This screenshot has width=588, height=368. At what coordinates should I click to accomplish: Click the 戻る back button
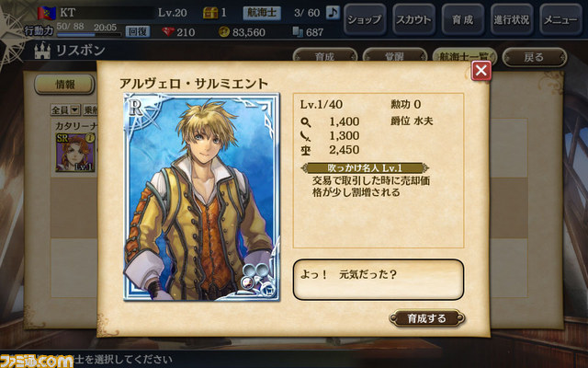(535, 57)
